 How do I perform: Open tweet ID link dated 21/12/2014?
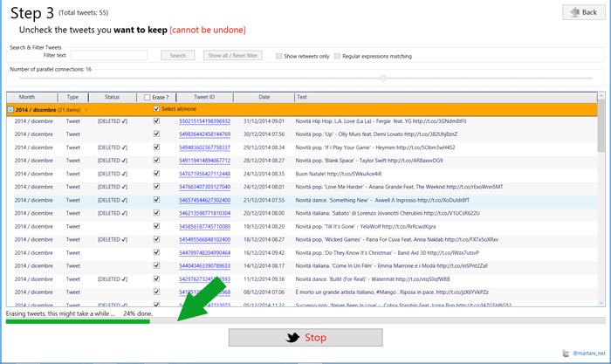pos(204,200)
